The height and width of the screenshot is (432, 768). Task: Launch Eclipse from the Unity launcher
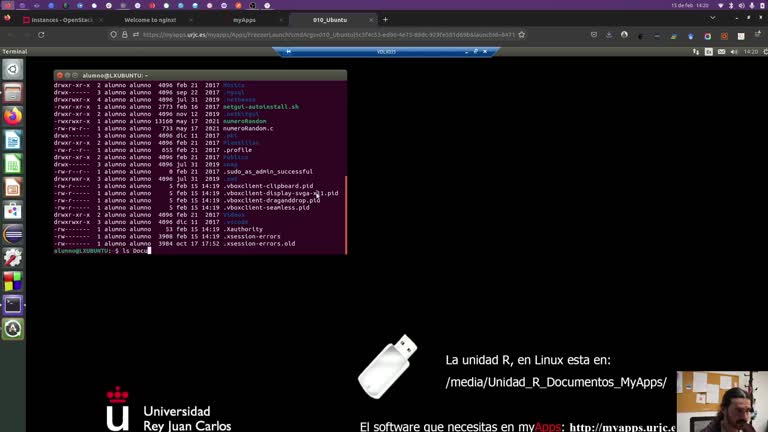tap(13, 235)
